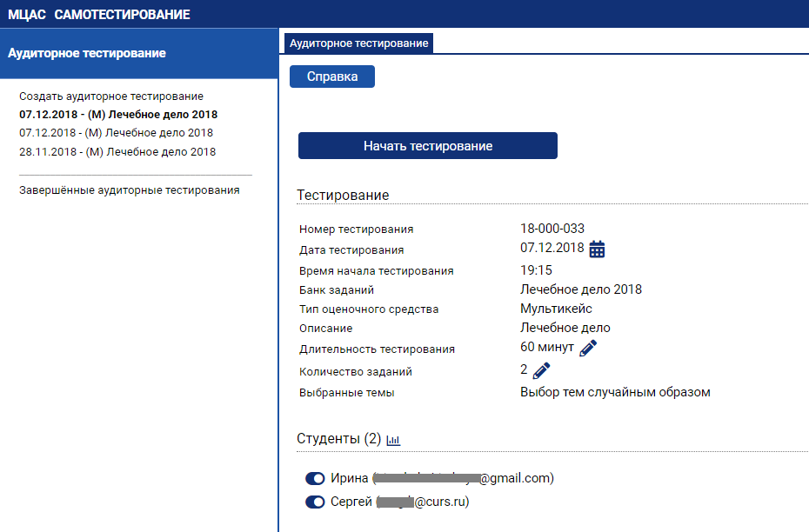Click the Выбор тем случайным образом value

point(615,392)
